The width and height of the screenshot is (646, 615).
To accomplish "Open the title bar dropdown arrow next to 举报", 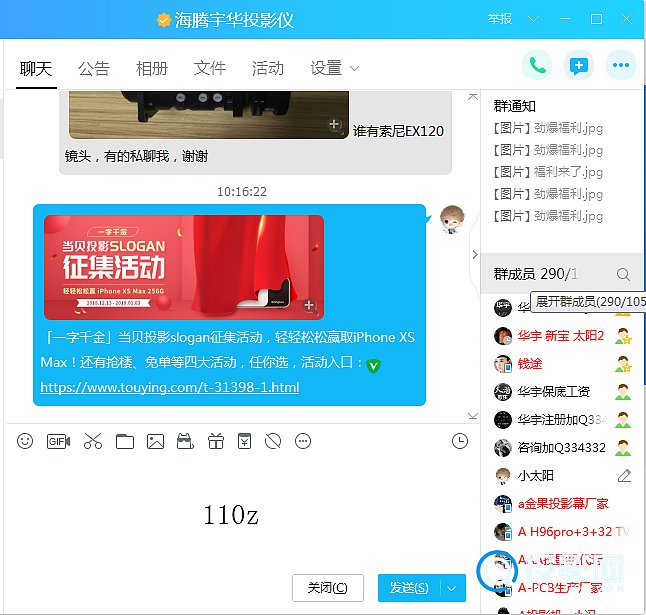I will coord(534,19).
